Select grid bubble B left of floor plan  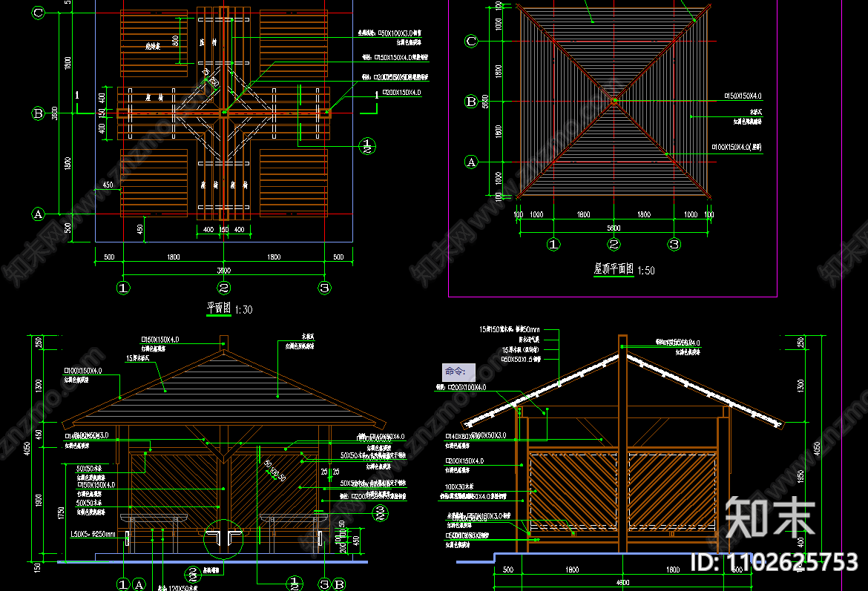point(39,113)
